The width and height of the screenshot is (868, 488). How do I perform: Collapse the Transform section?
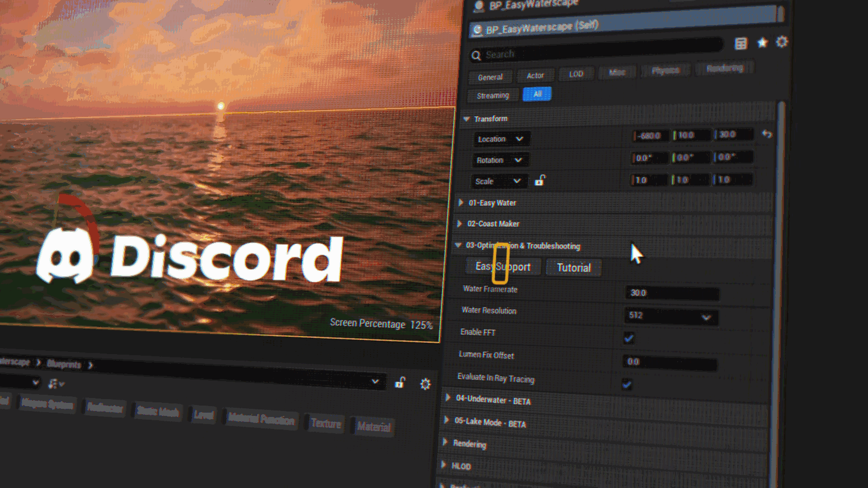tap(466, 119)
